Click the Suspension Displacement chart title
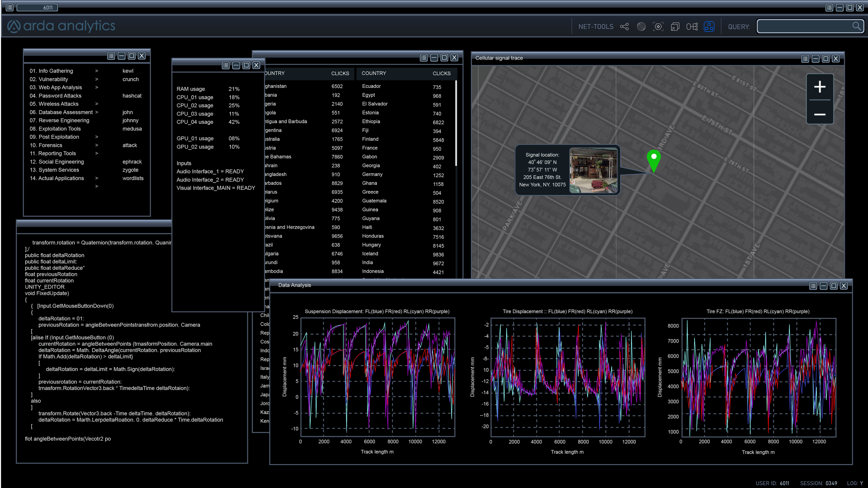Screen dimensions: 868x488 pyautogui.click(x=377, y=311)
